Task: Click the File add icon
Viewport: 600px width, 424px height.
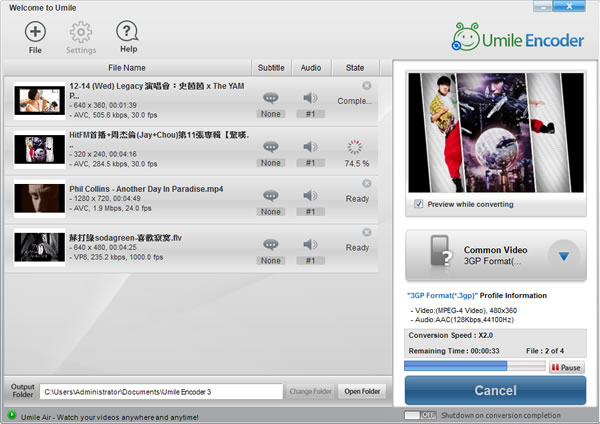Action: click(35, 31)
